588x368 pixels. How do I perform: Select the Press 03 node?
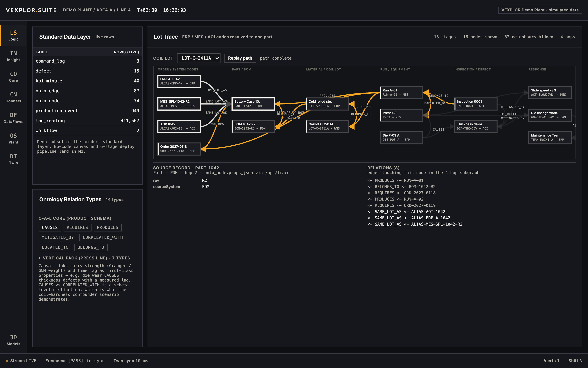pos(401,115)
